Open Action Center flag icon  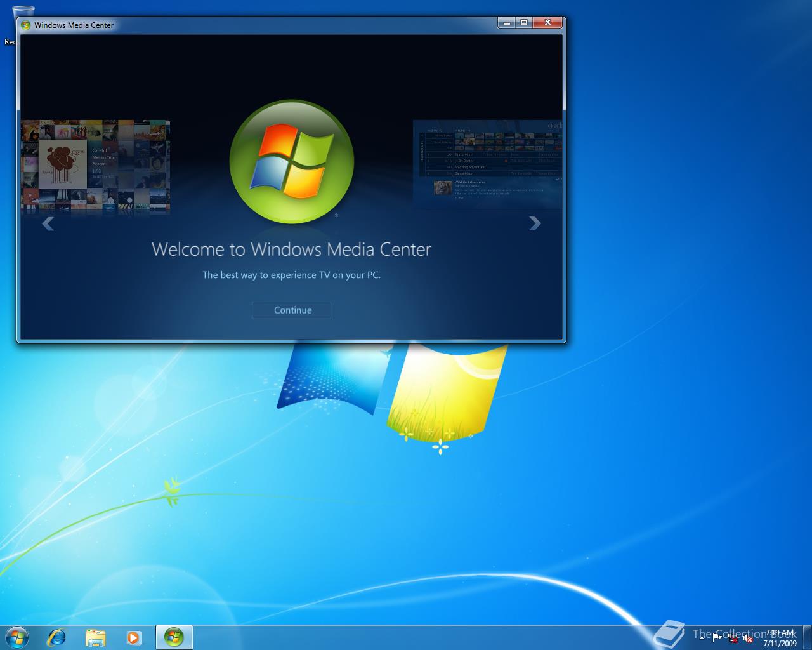click(x=717, y=637)
